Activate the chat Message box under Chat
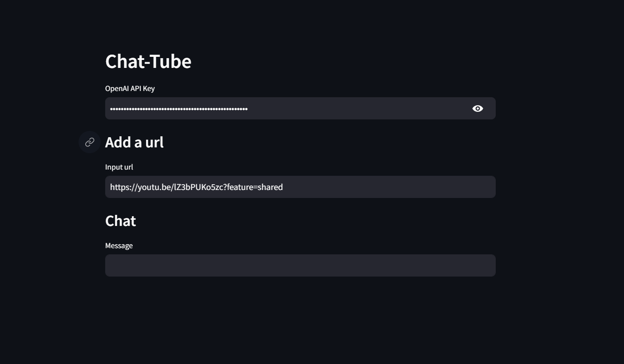Viewport: 624px width, 364px height. (300, 265)
